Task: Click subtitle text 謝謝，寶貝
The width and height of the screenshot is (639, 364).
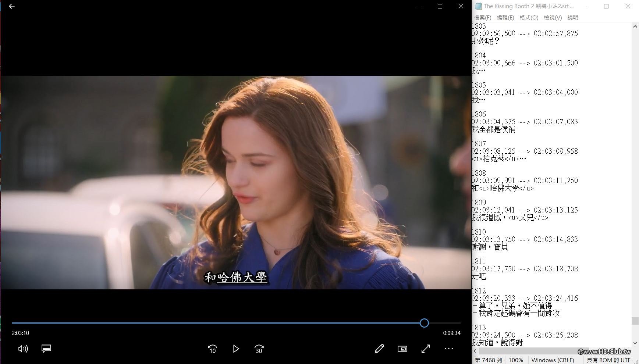Action: (490, 247)
